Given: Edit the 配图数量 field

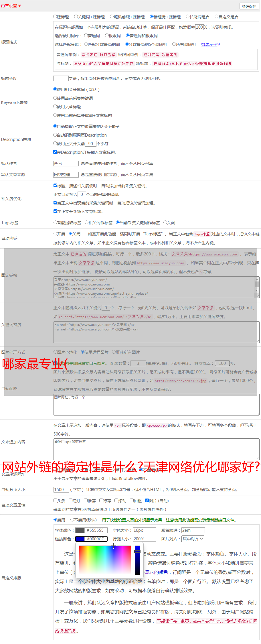Looking at the screenshot, I should (x=138, y=363).
